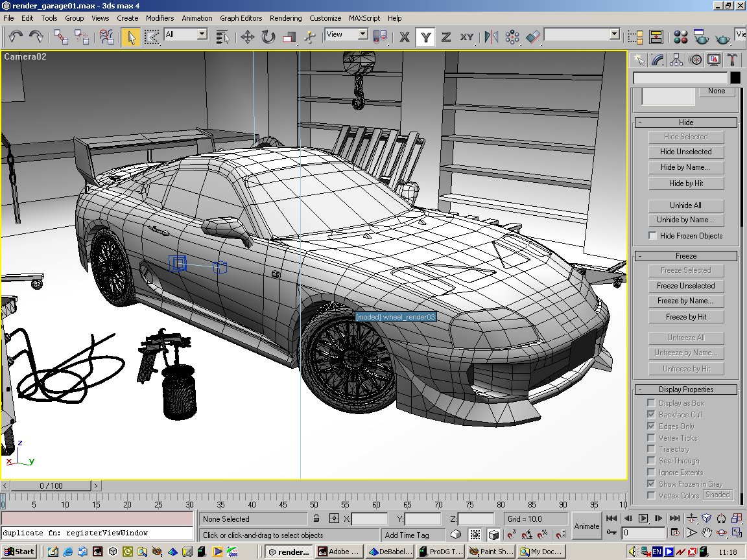This screenshot has width=747, height=560.
Task: Select the Move transform tool
Action: (x=247, y=37)
